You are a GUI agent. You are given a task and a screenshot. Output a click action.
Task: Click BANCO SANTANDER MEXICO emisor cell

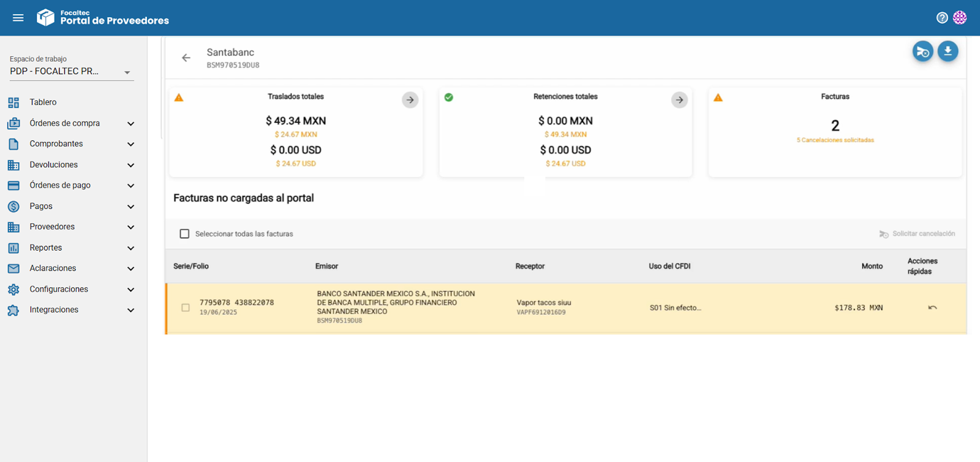coord(396,303)
